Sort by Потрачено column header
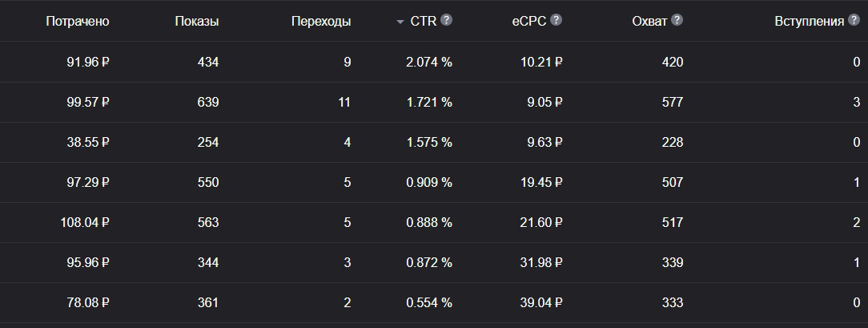The height and width of the screenshot is (328, 868). click(x=78, y=21)
